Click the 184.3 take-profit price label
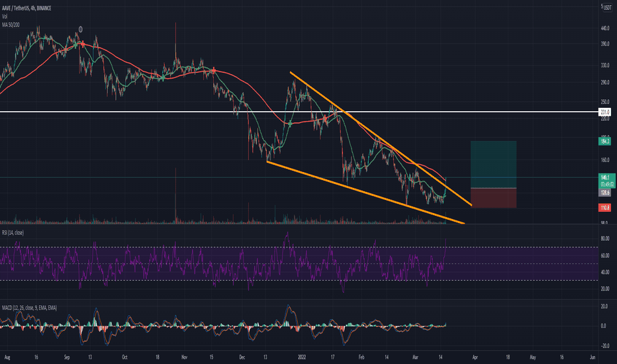 tap(604, 141)
